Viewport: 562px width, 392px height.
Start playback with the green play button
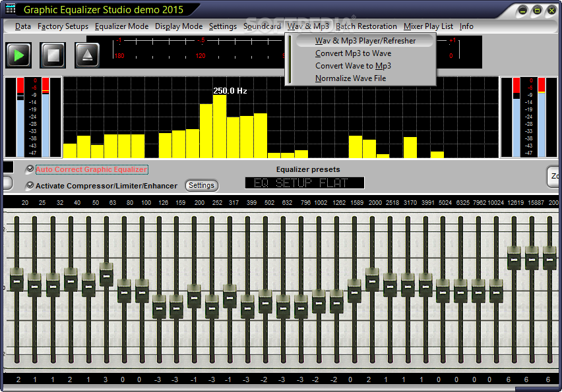(x=18, y=55)
